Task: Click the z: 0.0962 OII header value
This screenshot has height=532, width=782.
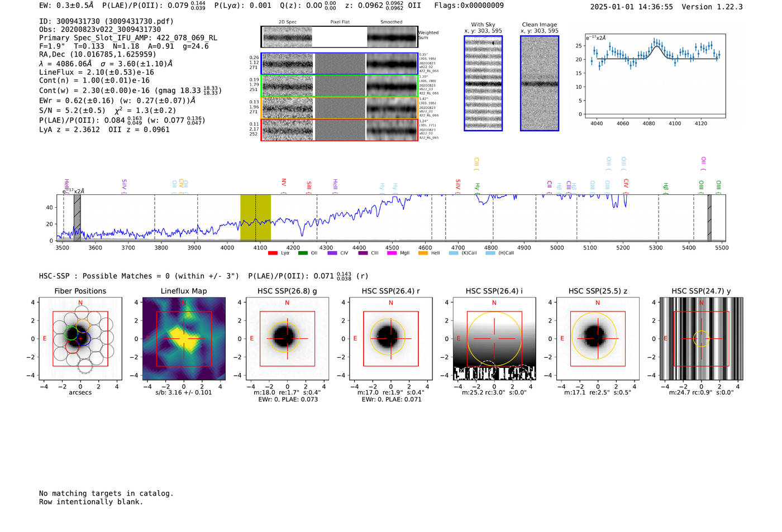Action: point(383,5)
